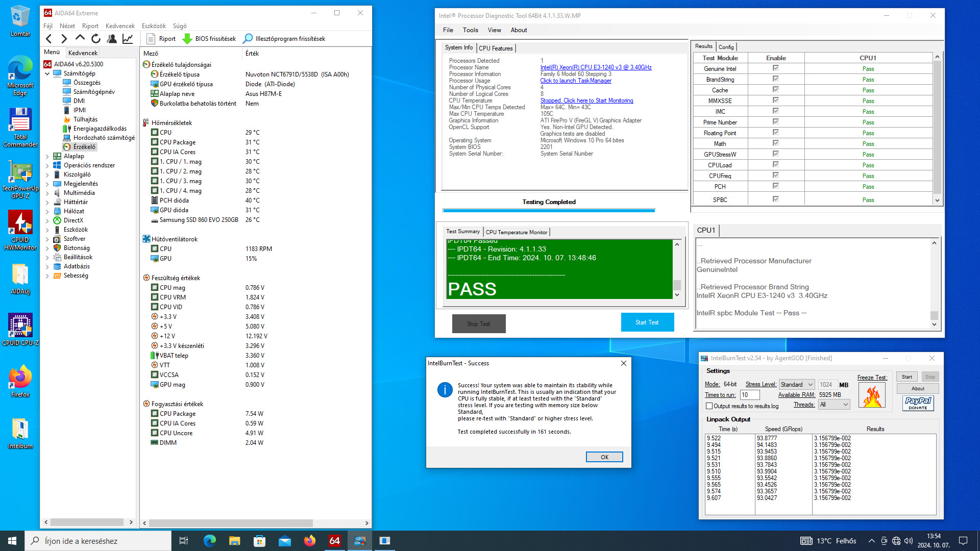Image resolution: width=980 pixels, height=551 pixels.
Task: Enable Output results to results.log
Action: pos(709,406)
